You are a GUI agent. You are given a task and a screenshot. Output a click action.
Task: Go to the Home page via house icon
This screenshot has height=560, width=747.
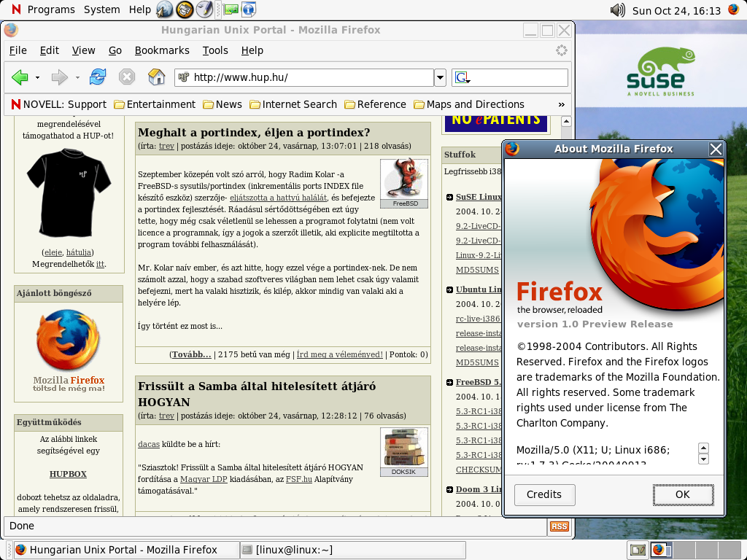click(x=156, y=77)
